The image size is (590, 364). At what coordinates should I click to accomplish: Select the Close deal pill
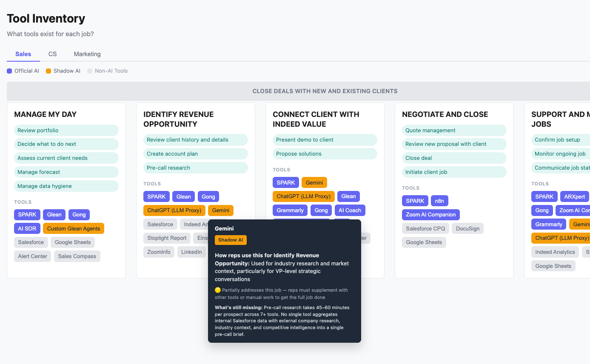[x=454, y=158]
